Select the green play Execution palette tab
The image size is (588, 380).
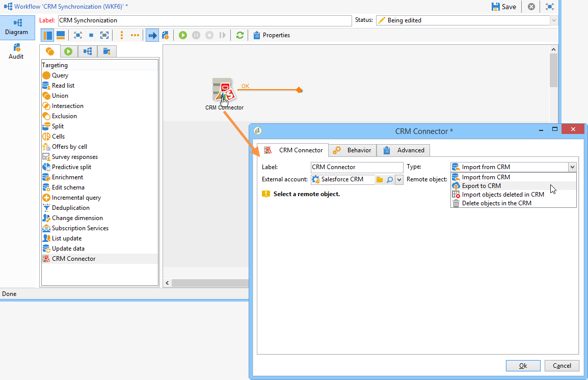coord(68,51)
